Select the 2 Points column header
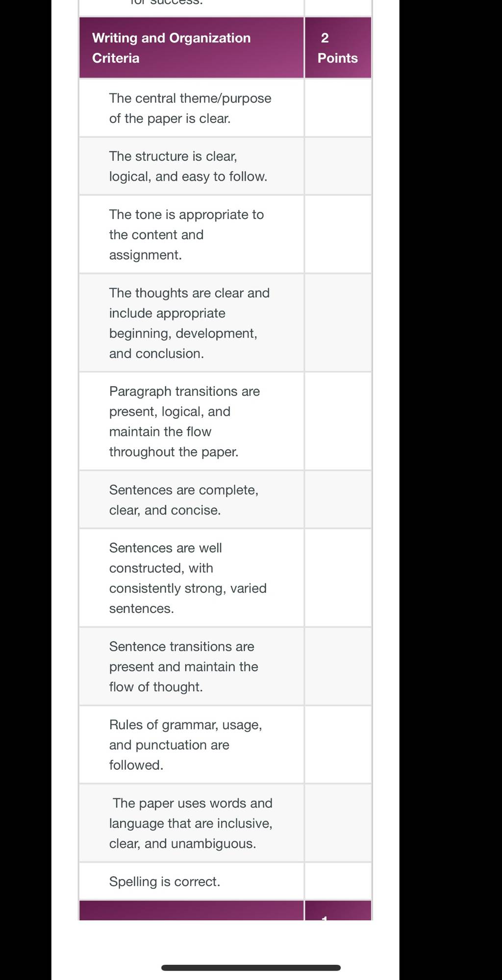Viewport: 502px width, 980px height. click(x=338, y=48)
